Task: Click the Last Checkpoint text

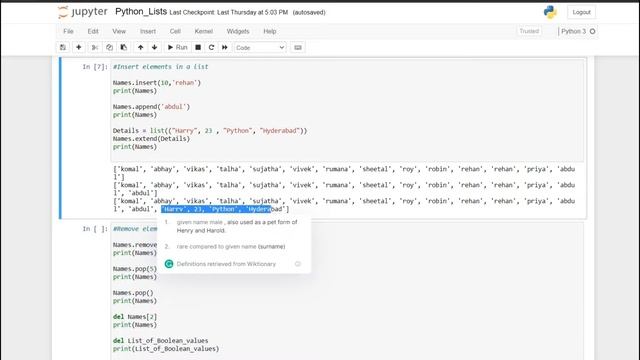Action: pos(229,13)
